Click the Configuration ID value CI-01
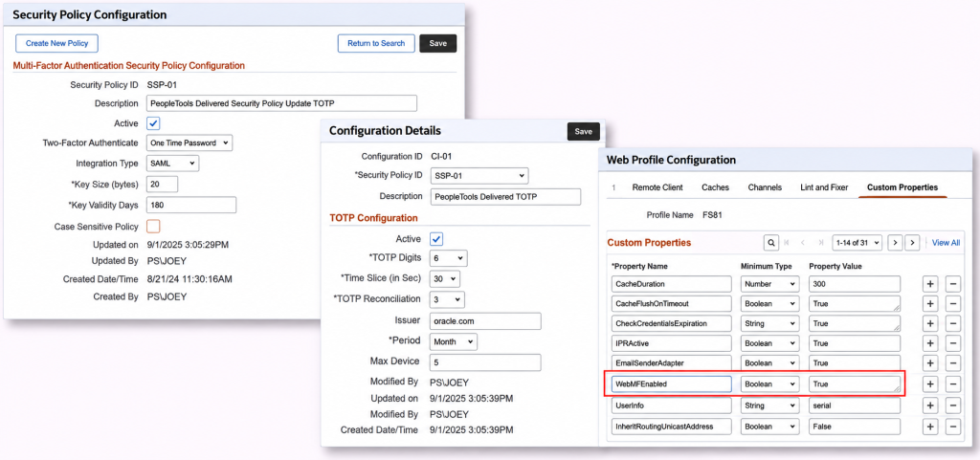 pyautogui.click(x=443, y=156)
